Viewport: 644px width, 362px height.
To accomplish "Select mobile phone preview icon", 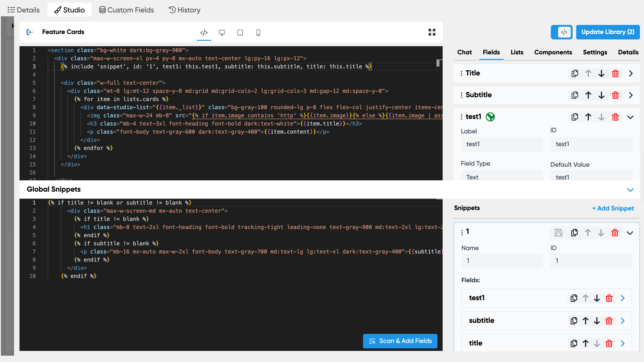I will pyautogui.click(x=258, y=32).
